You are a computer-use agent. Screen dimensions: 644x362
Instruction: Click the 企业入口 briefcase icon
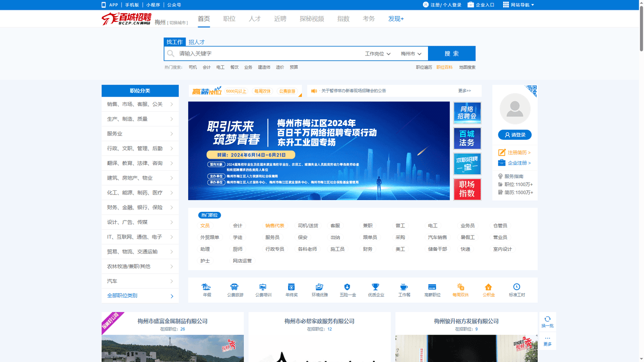470,5
